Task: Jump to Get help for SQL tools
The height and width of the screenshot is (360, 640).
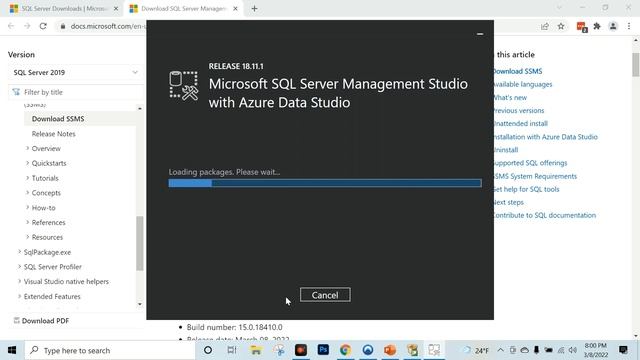Action: point(526,189)
